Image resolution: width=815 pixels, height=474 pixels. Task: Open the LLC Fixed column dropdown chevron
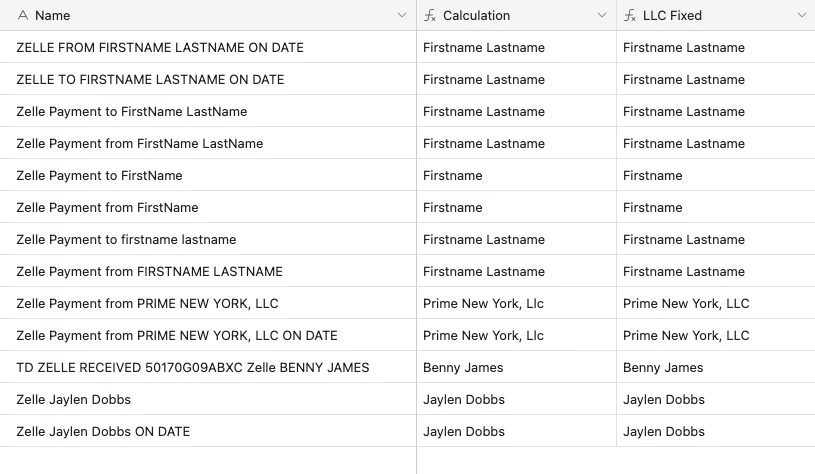802,16
